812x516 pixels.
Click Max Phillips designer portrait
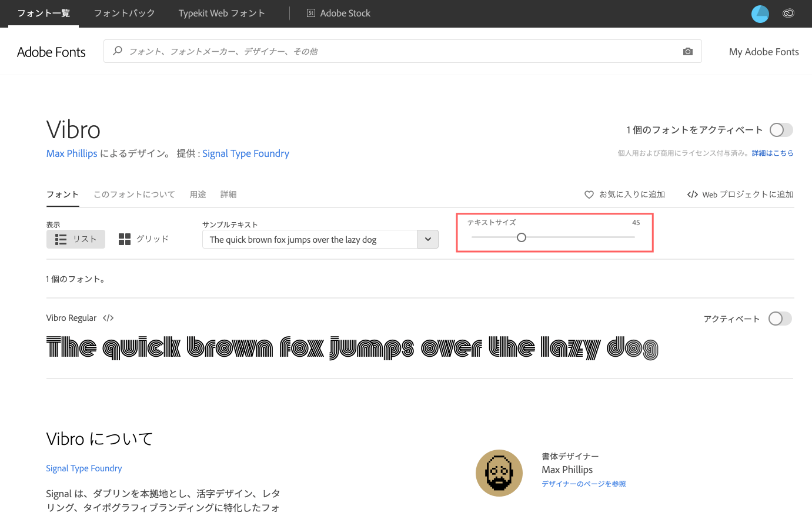click(x=499, y=473)
